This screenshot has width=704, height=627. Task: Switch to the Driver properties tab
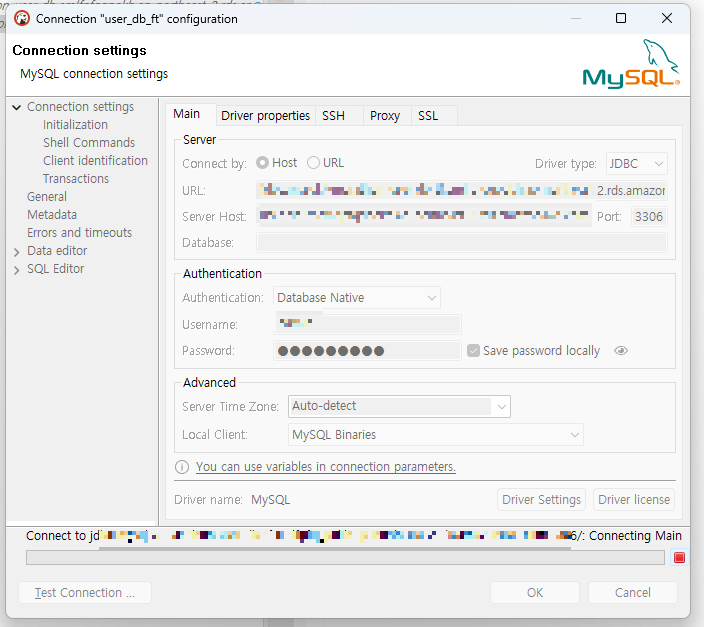pyautogui.click(x=265, y=116)
